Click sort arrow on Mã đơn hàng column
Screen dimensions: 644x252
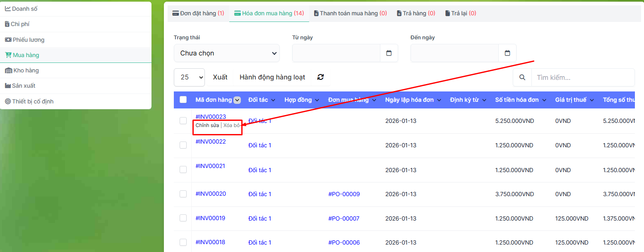(237, 100)
